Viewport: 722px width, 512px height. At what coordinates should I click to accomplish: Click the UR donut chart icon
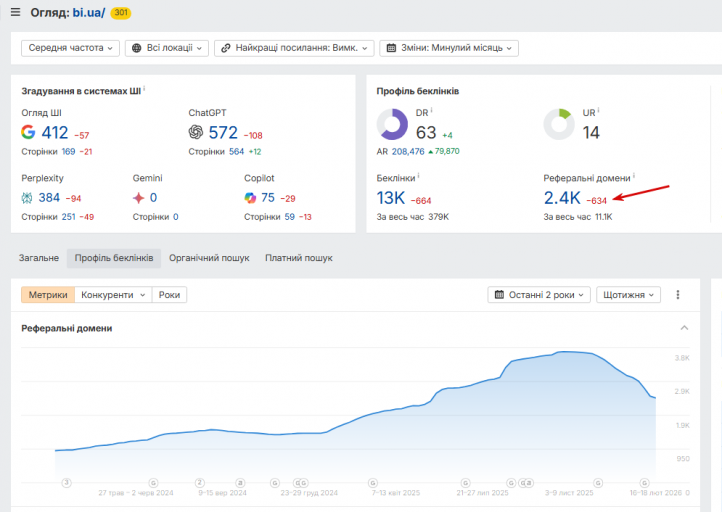tap(559, 124)
